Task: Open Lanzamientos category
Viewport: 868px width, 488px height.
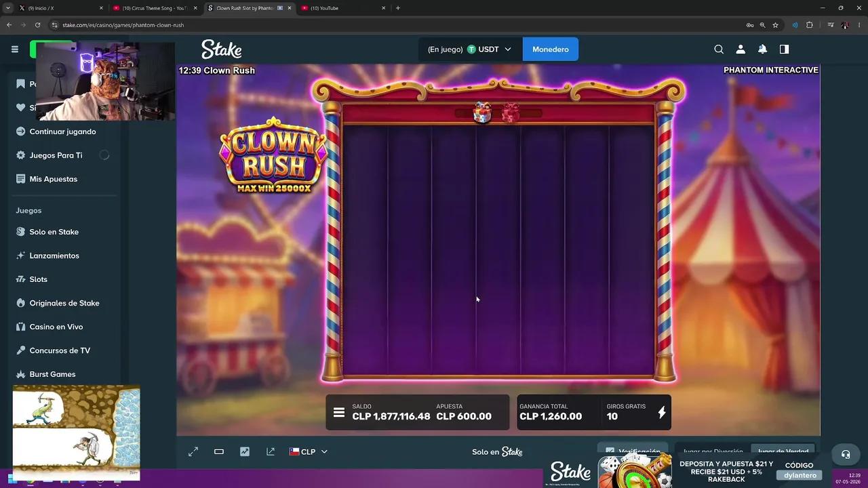Action: click(x=54, y=256)
